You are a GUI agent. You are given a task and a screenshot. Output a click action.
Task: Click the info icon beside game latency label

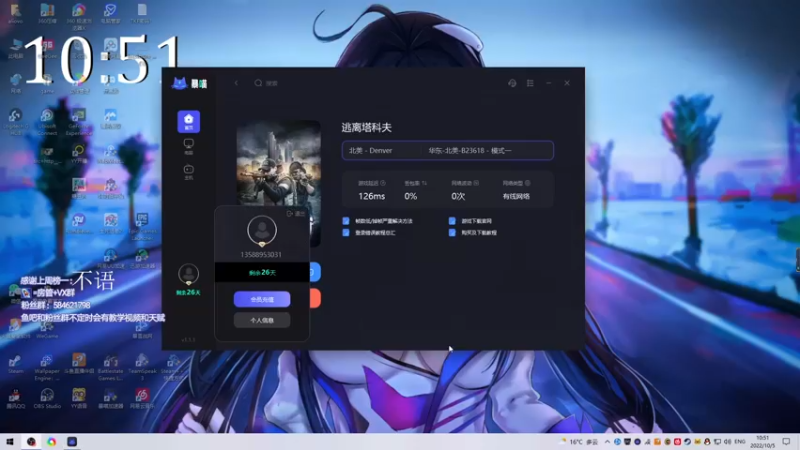pyautogui.click(x=383, y=183)
